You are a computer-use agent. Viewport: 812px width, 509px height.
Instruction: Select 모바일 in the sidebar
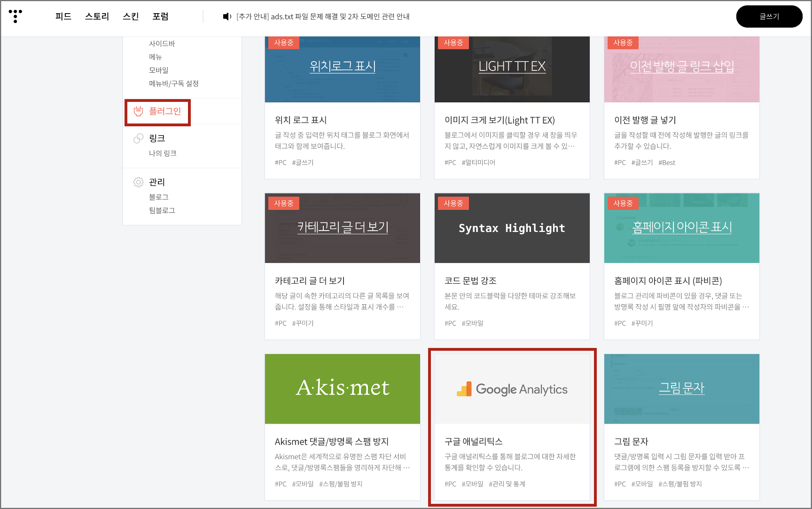(158, 70)
